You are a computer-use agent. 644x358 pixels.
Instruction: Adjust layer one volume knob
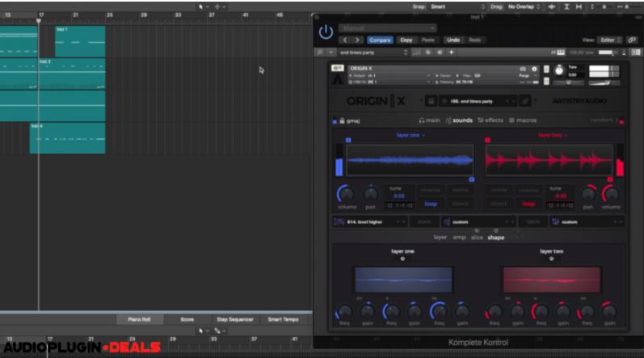click(x=346, y=194)
